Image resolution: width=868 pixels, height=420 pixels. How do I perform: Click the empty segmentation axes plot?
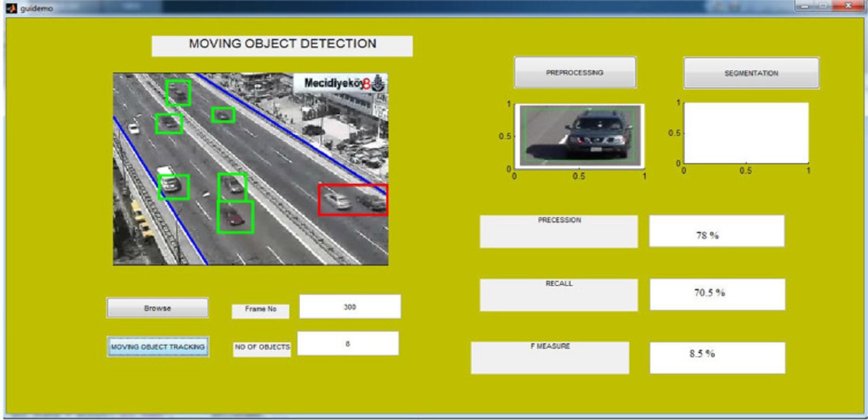[x=746, y=133]
